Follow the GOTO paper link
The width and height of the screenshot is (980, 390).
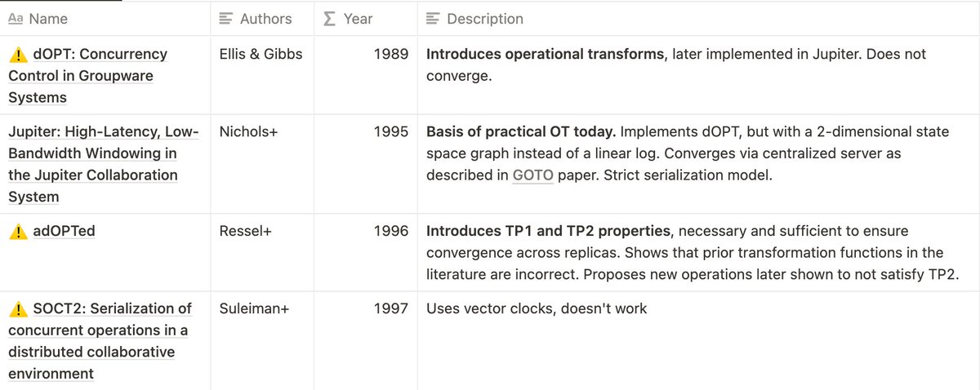[x=532, y=175]
